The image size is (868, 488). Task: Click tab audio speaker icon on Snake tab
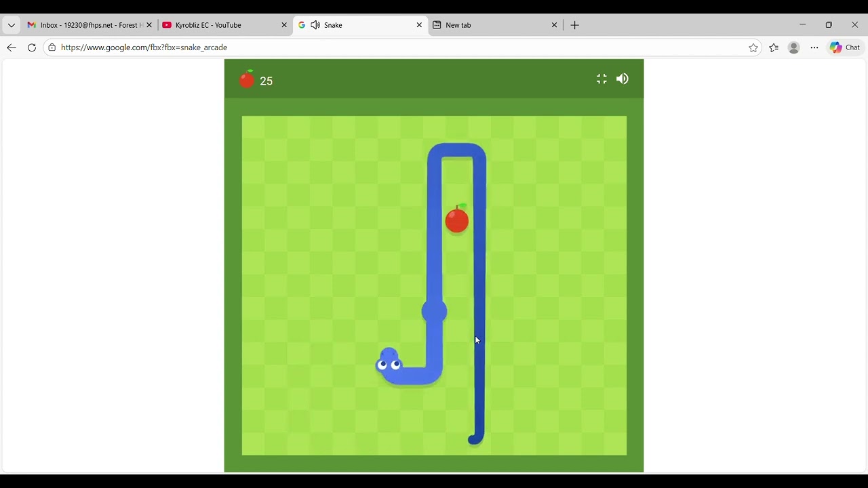(x=315, y=25)
